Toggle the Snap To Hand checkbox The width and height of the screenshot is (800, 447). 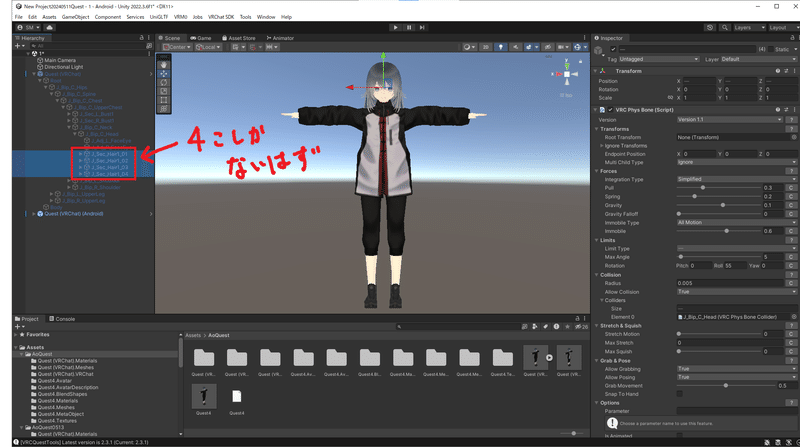coord(680,394)
